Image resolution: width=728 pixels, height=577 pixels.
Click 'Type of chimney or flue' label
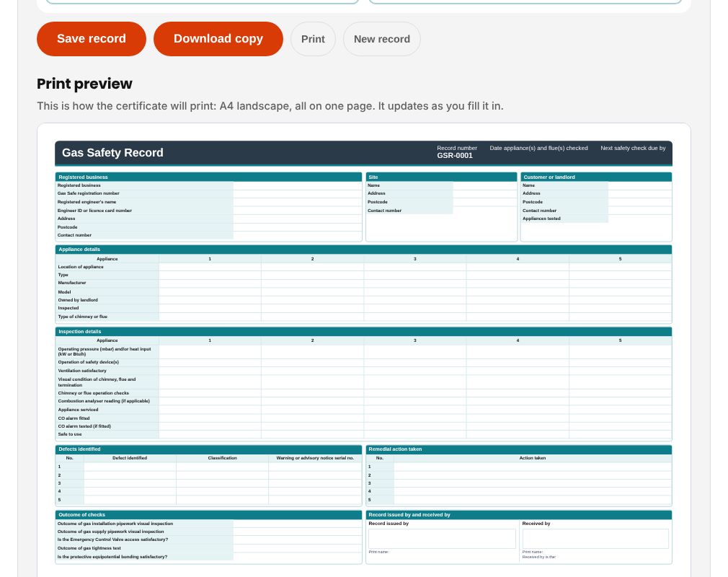(x=83, y=317)
